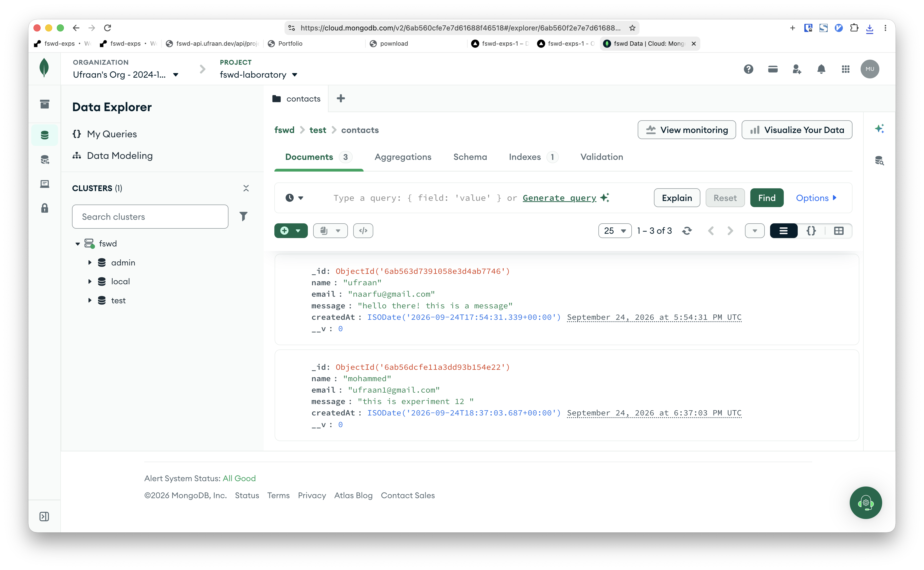Collapse the fswd cluster tree
The height and width of the screenshot is (570, 924).
tap(77, 244)
